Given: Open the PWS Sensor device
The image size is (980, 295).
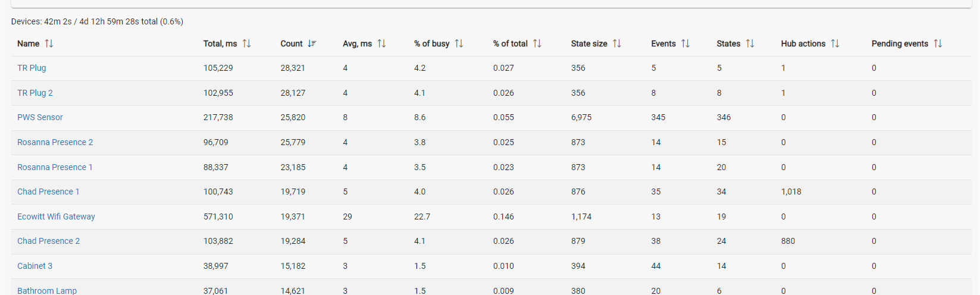Looking at the screenshot, I should point(40,117).
